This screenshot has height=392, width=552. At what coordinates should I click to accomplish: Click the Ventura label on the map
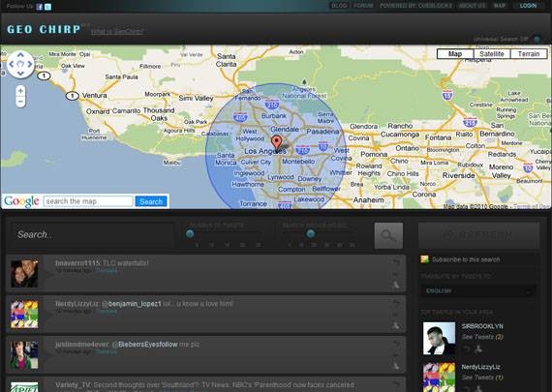click(x=94, y=96)
